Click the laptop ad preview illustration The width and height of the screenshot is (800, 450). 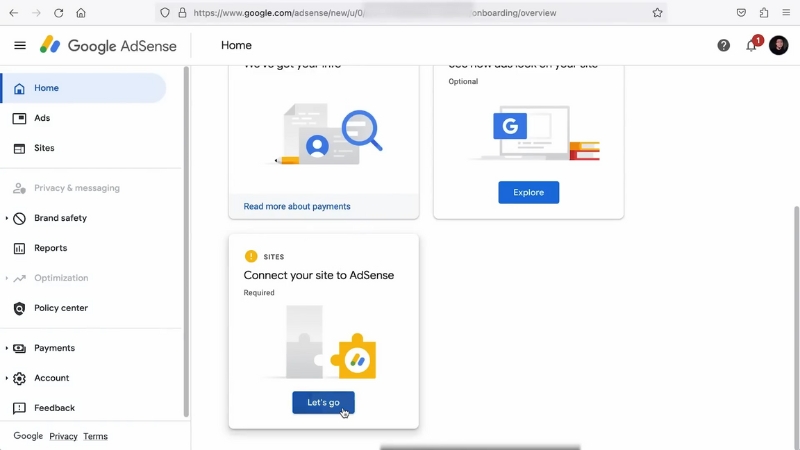[534, 133]
